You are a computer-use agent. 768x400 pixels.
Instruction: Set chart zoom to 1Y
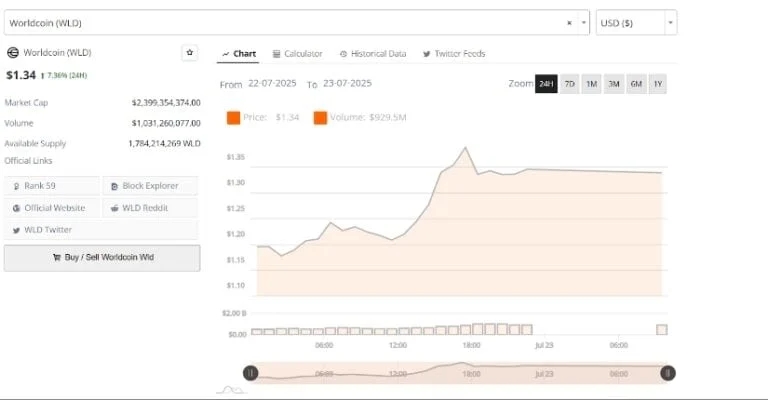click(x=657, y=84)
